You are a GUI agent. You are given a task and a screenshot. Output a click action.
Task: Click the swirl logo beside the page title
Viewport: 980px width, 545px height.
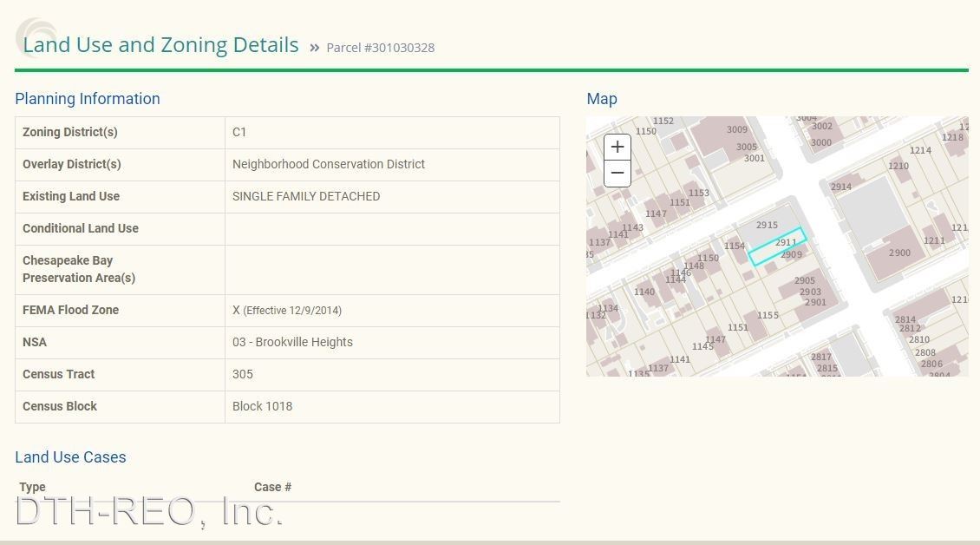point(35,36)
